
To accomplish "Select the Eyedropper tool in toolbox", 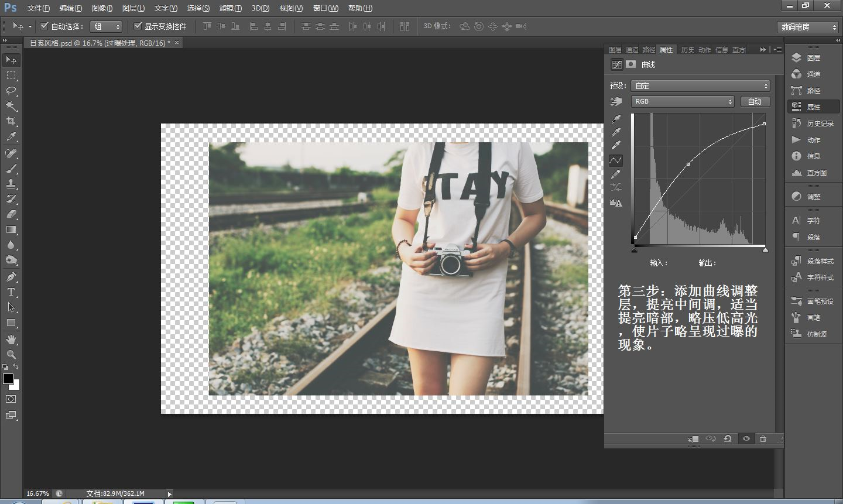I will 11,136.
